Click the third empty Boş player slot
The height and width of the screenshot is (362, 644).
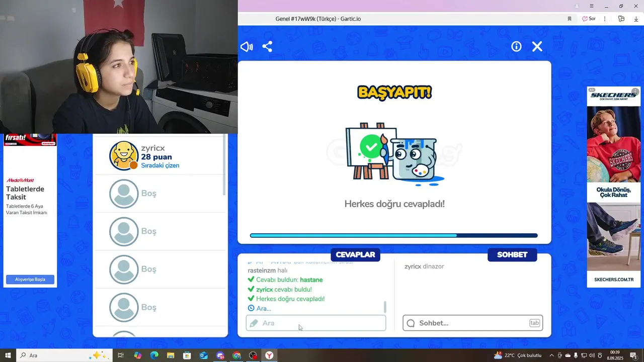click(160, 269)
